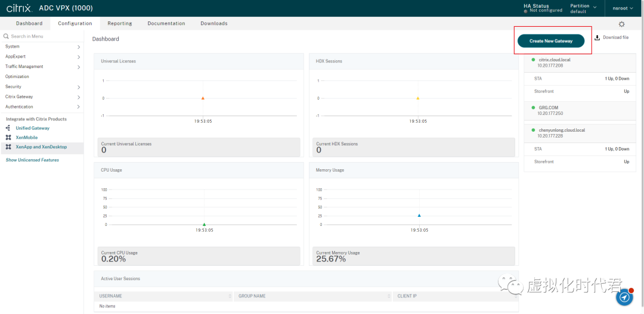Viewport: 644px width, 314px height.
Task: Expand the Citrix Gateway menu chevron
Action: (79, 97)
